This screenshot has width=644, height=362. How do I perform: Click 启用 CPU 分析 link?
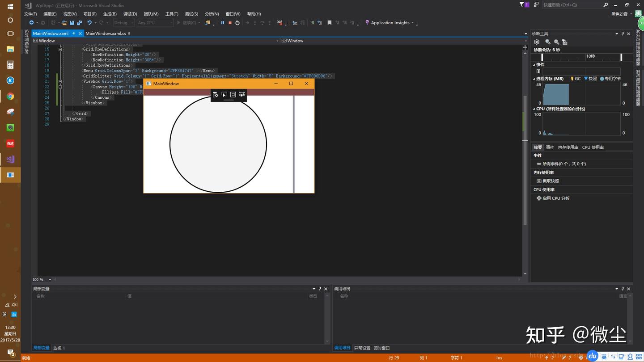pos(555,198)
